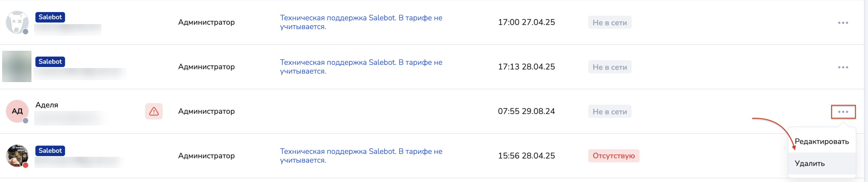Click the Salebot badge in the first row
This screenshot has height=182, width=868.
(50, 17)
